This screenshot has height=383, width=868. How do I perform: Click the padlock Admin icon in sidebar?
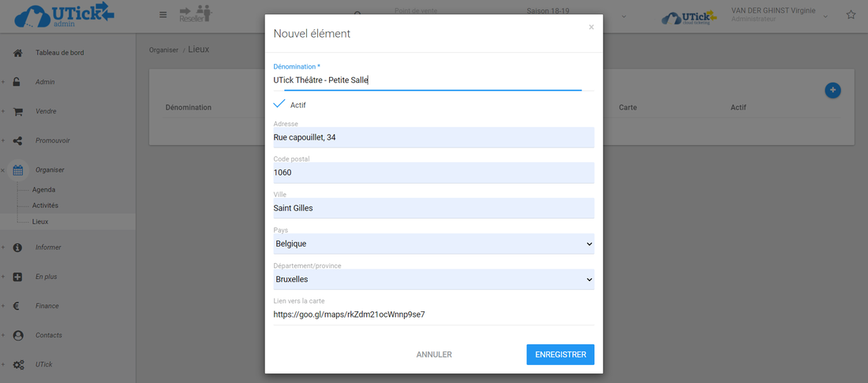pos(17,82)
